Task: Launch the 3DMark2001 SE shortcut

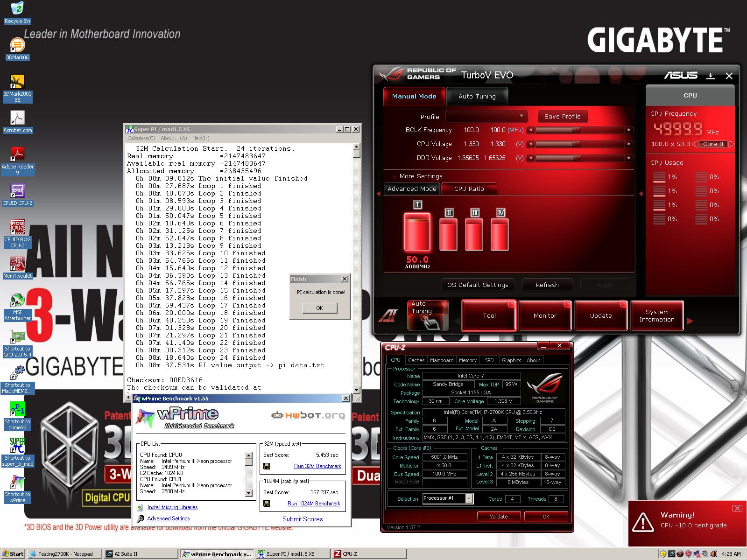Action: [x=17, y=88]
